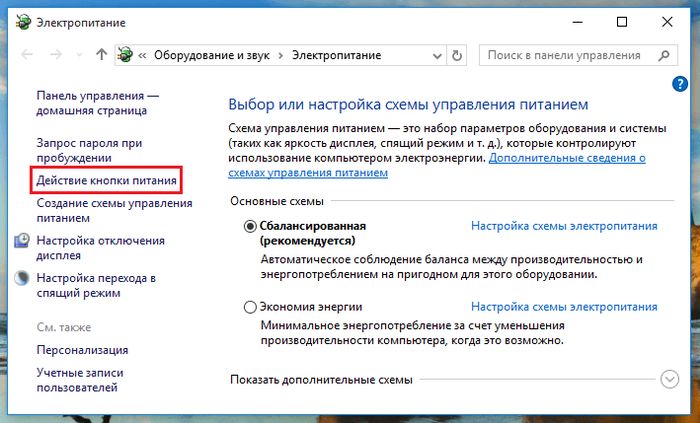Image resolution: width=700 pixels, height=423 pixels.
Task: Click Создание схемы управления питанием
Action: 113,211
